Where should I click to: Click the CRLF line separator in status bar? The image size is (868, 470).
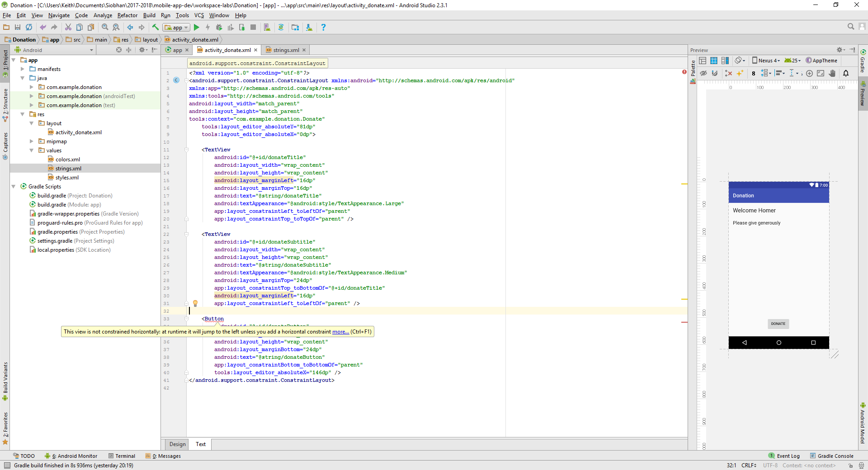[749, 465]
